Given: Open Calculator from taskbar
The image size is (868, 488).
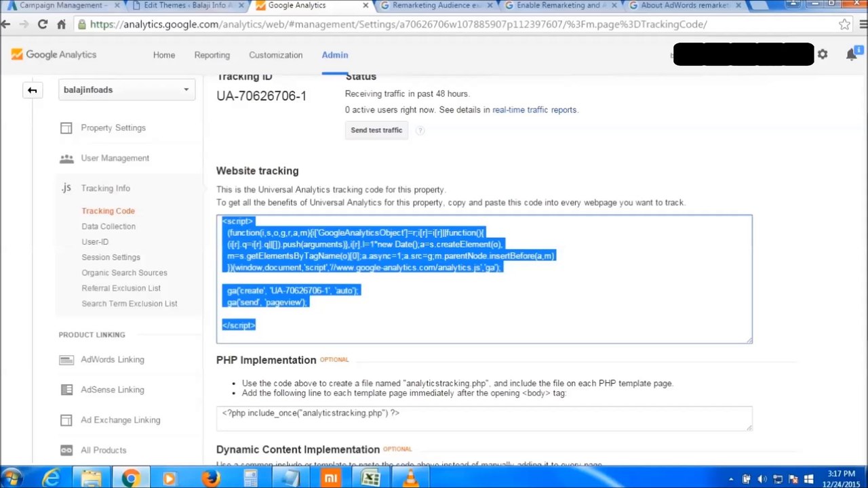Looking at the screenshot, I should coord(250,479).
